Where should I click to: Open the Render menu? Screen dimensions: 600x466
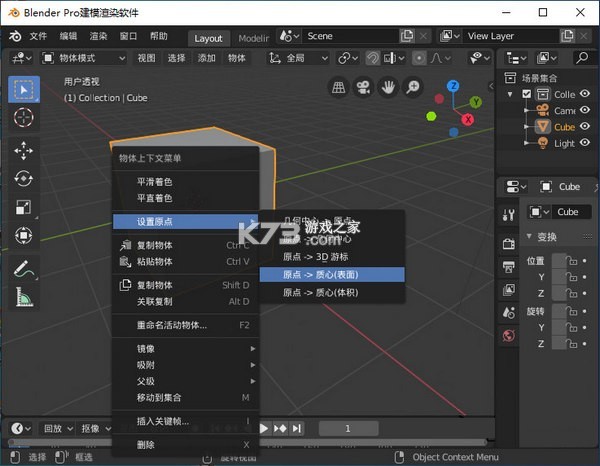point(98,36)
